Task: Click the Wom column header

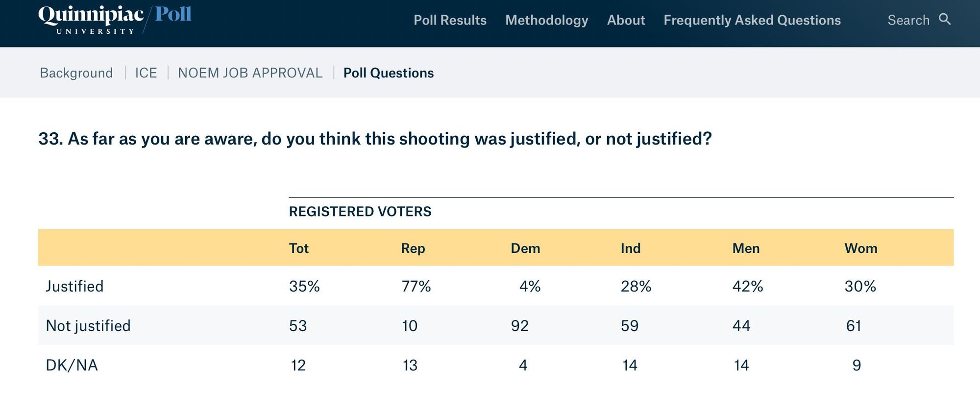Action: point(861,248)
